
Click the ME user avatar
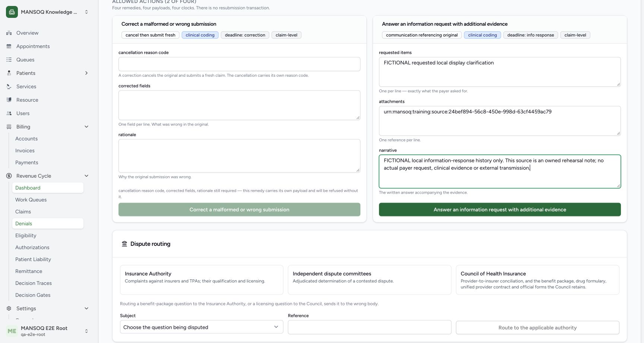point(12,331)
